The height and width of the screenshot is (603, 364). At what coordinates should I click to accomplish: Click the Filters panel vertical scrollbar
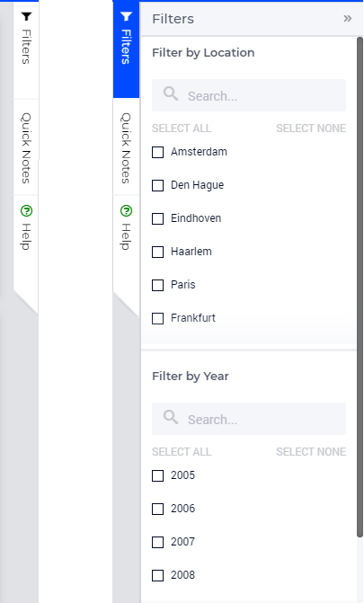point(360,287)
